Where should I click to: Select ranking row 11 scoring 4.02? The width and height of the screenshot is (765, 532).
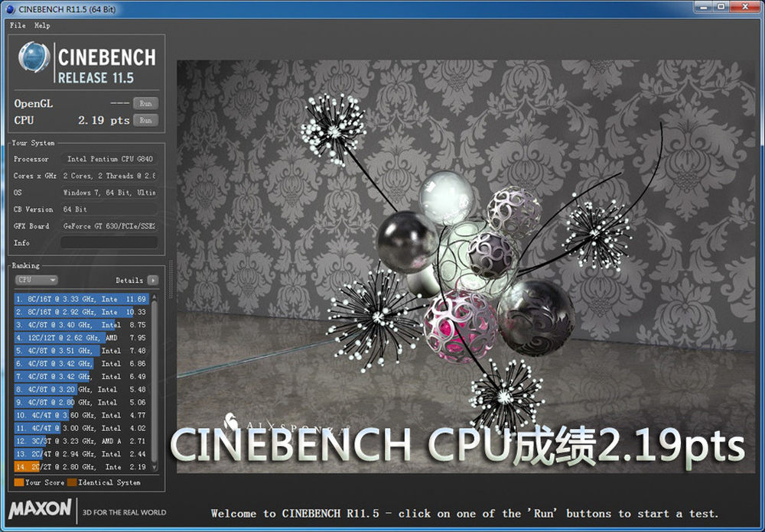(x=82, y=428)
